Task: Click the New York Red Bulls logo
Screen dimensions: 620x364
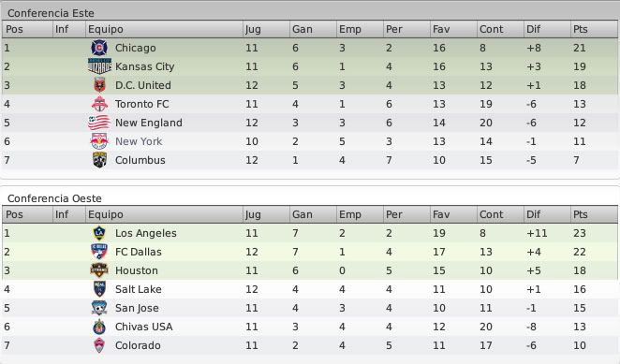Action: tap(99, 141)
